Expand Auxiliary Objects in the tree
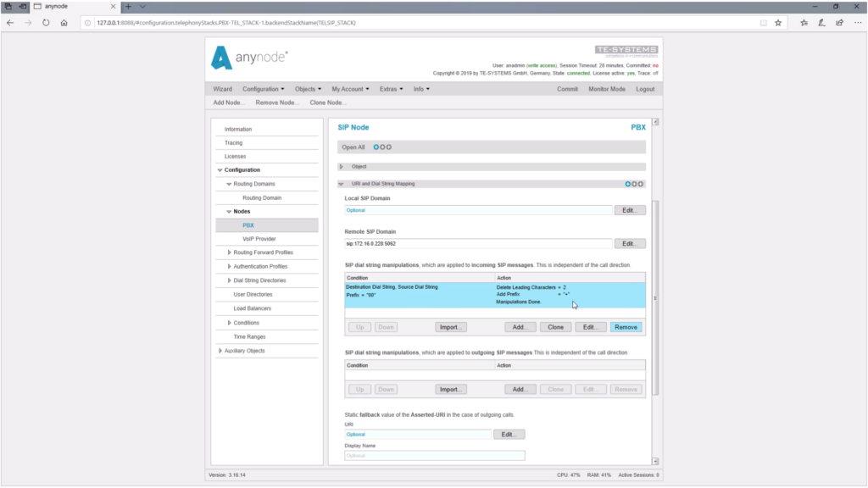The height and width of the screenshot is (488, 868). (220, 351)
